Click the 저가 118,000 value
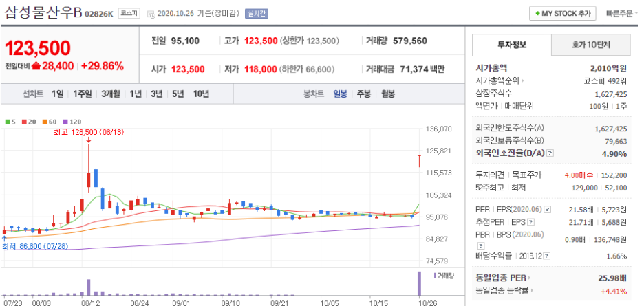Screen dimensions: 644x306 coord(260,69)
